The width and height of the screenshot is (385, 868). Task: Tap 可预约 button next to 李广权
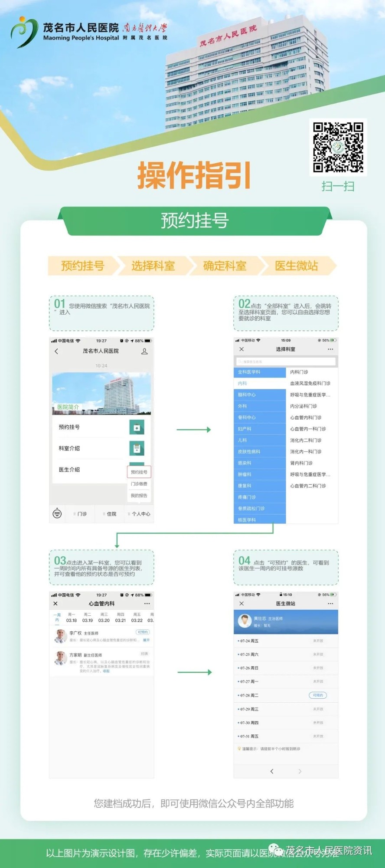pyautogui.click(x=143, y=632)
